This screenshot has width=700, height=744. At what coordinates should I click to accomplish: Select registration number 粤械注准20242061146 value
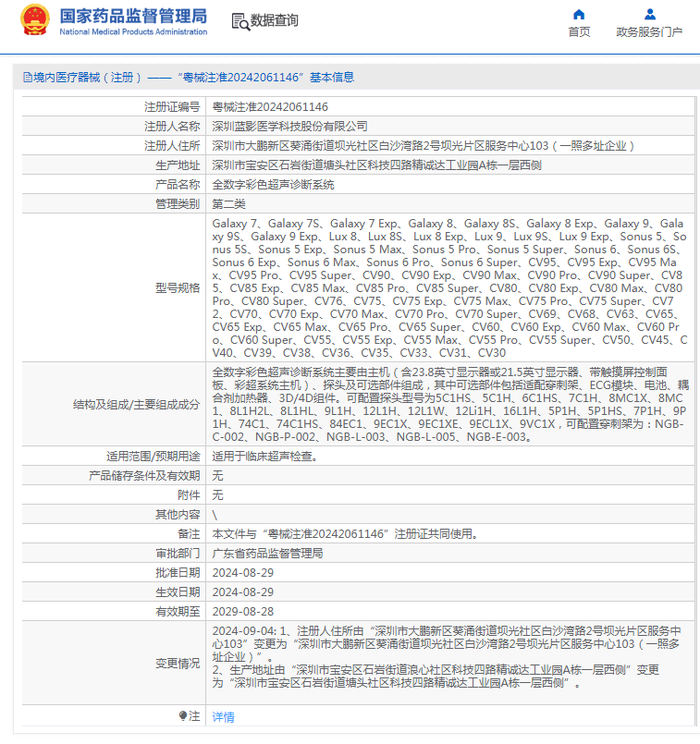click(270, 107)
